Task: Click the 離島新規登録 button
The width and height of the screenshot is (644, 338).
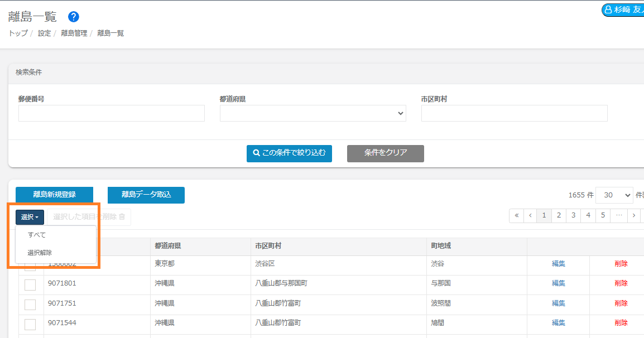Action: pyautogui.click(x=54, y=195)
